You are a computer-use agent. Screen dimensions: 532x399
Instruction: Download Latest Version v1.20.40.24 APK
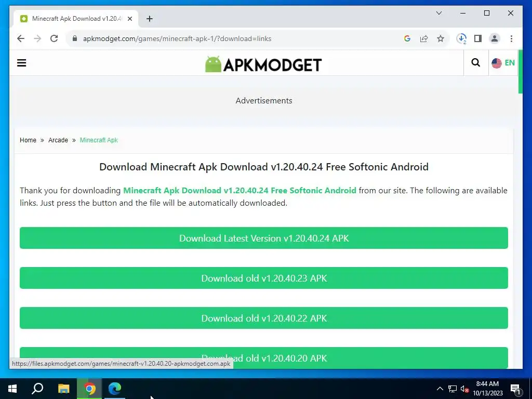(x=263, y=238)
